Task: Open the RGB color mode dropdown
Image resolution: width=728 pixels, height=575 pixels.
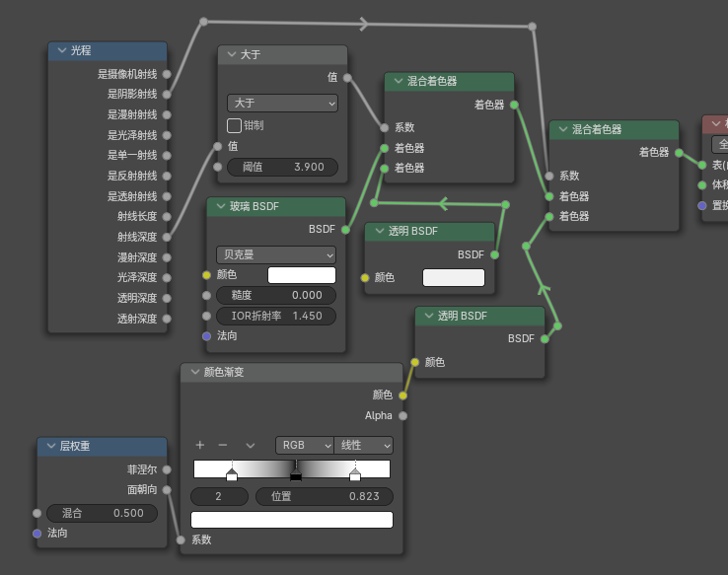Action: (x=304, y=445)
